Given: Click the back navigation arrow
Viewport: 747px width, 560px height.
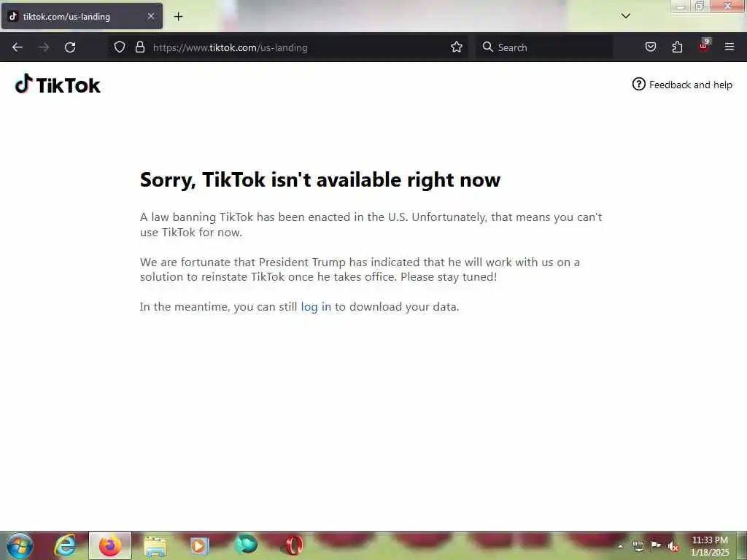Looking at the screenshot, I should click(18, 47).
